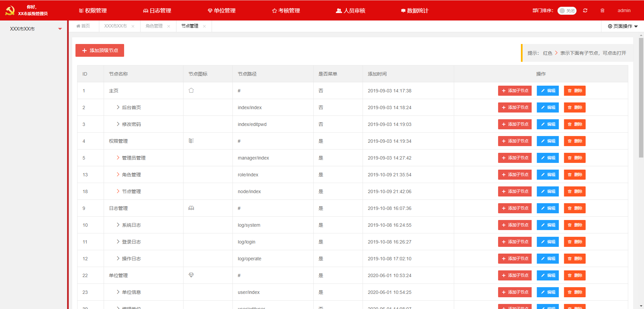Click the diamond icon in 单位管理 row
This screenshot has height=309, width=644.
[191, 275]
